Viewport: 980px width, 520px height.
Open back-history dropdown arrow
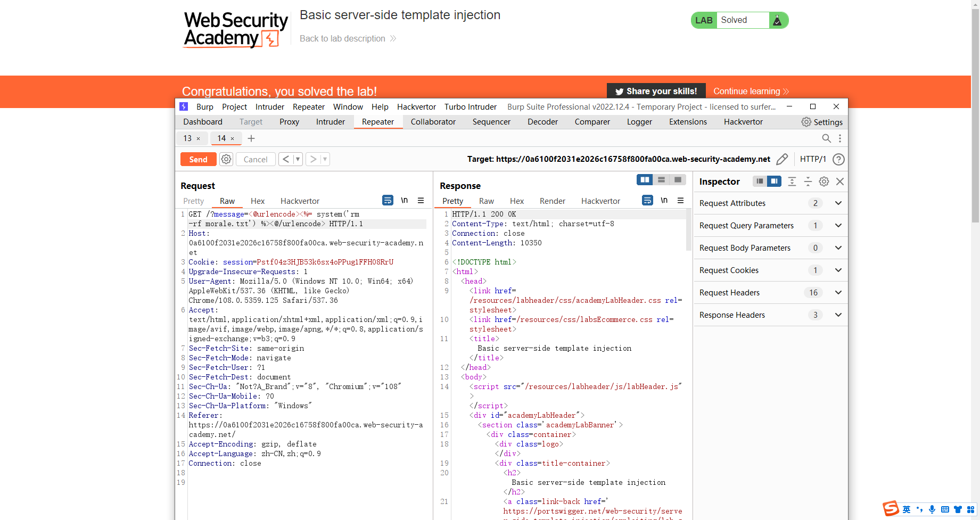click(298, 159)
